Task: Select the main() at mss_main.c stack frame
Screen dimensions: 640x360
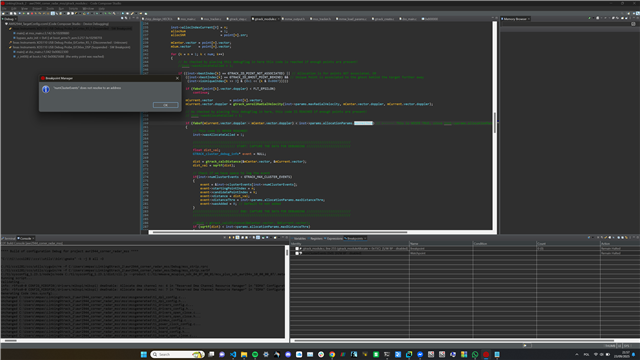Action: (x=42, y=33)
